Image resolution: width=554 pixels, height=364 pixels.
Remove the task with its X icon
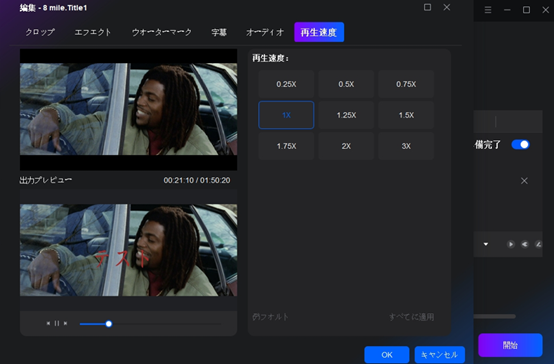point(524,181)
